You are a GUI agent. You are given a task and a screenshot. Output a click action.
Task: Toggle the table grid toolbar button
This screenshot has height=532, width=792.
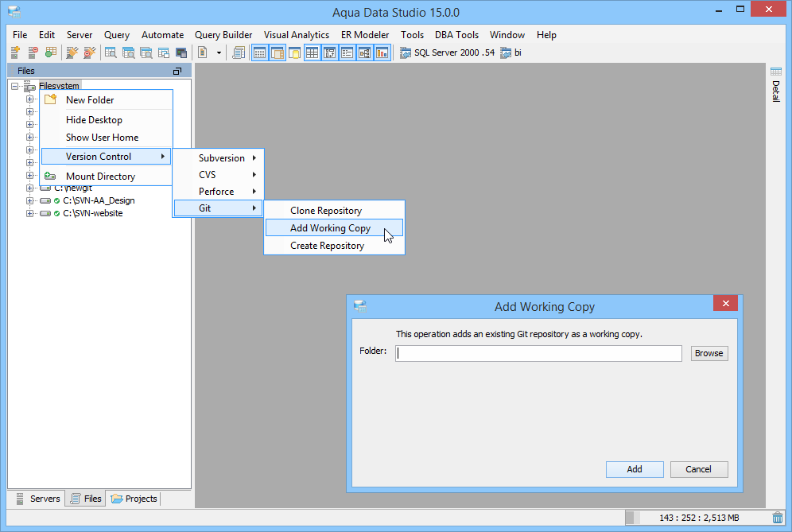click(x=313, y=52)
